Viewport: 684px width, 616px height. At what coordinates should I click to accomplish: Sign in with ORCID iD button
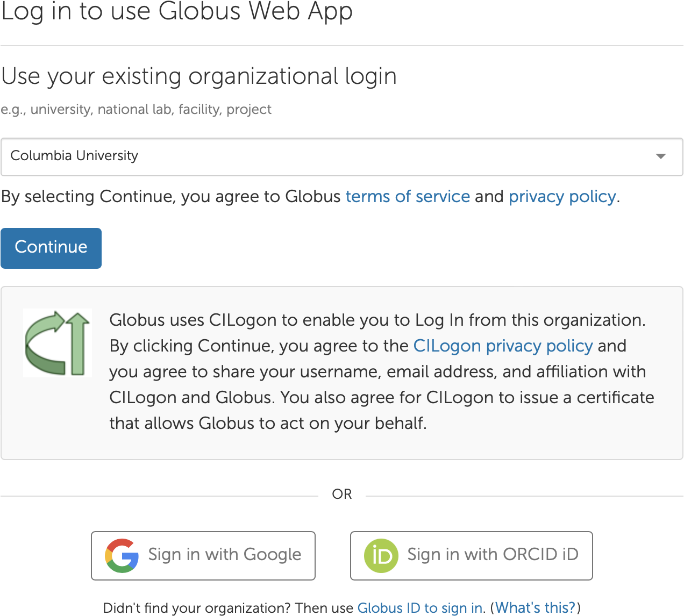tap(472, 555)
